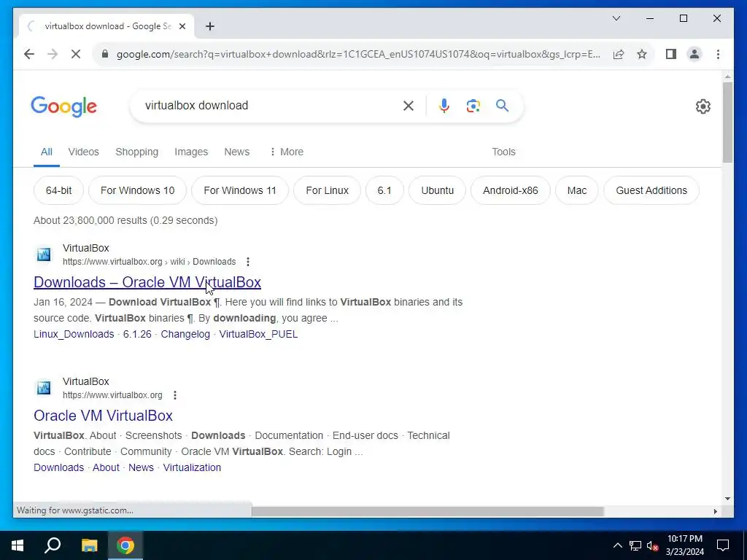Open the tab search chevron in the title bar
The width and height of the screenshot is (747, 560).
616,18
